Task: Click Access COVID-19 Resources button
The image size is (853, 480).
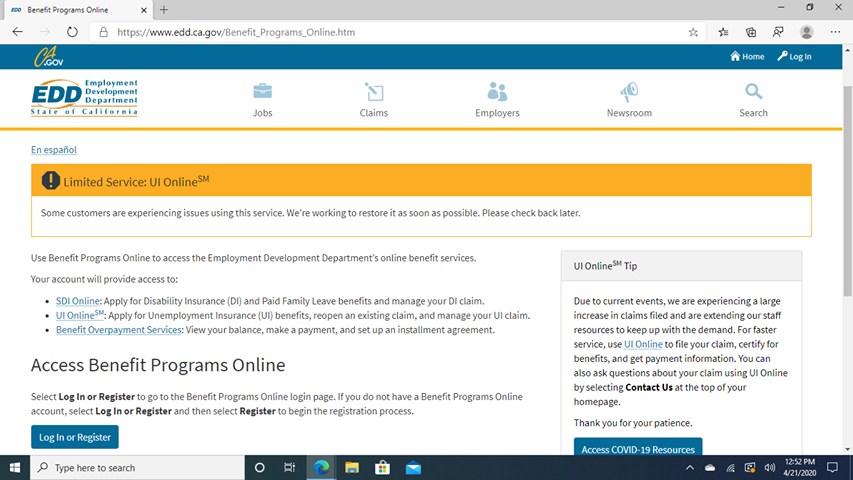Action: click(x=638, y=449)
